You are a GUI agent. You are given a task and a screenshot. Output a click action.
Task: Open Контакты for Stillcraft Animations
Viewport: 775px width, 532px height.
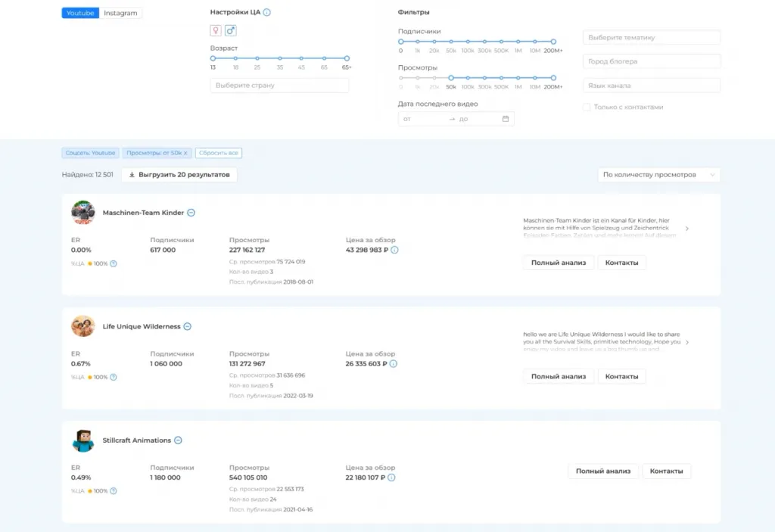pyautogui.click(x=666, y=471)
